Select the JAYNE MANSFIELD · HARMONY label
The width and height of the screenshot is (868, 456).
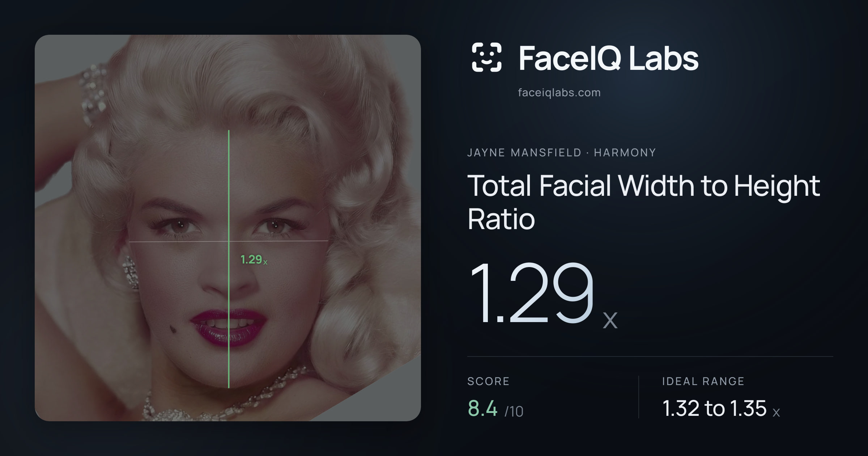coord(561,153)
